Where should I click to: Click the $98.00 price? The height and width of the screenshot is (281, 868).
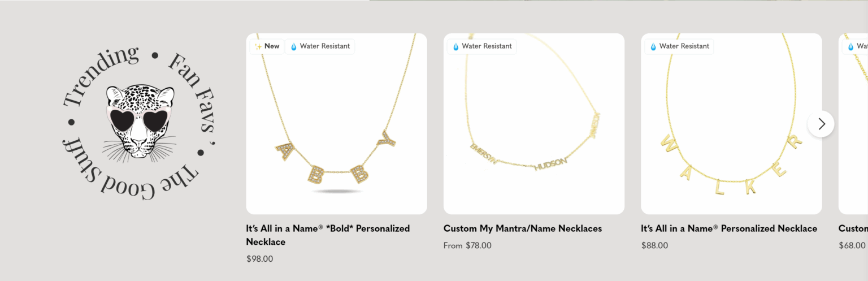point(259,259)
